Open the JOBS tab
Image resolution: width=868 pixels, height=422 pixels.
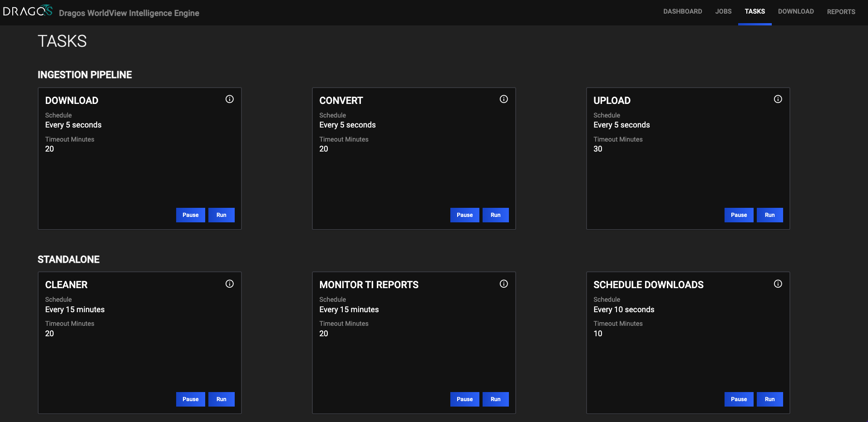[x=723, y=11]
